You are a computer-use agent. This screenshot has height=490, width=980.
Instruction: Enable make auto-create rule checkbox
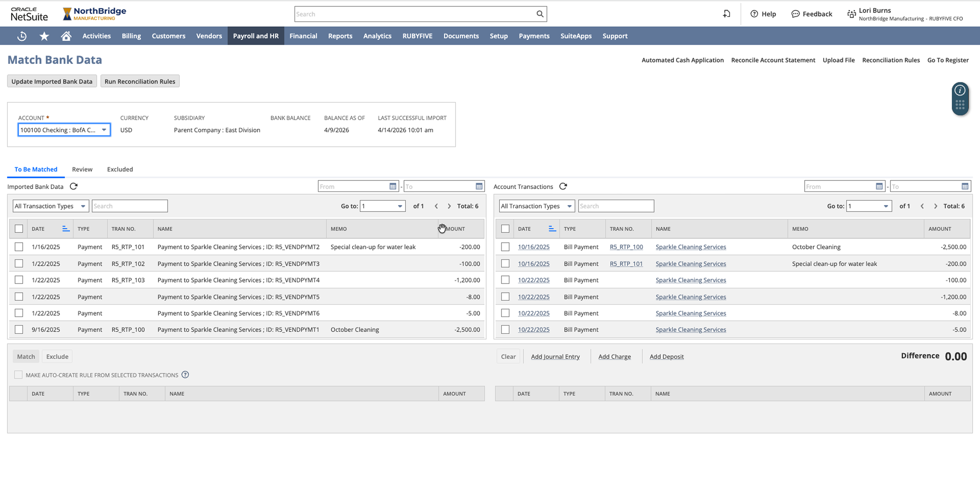click(x=18, y=375)
